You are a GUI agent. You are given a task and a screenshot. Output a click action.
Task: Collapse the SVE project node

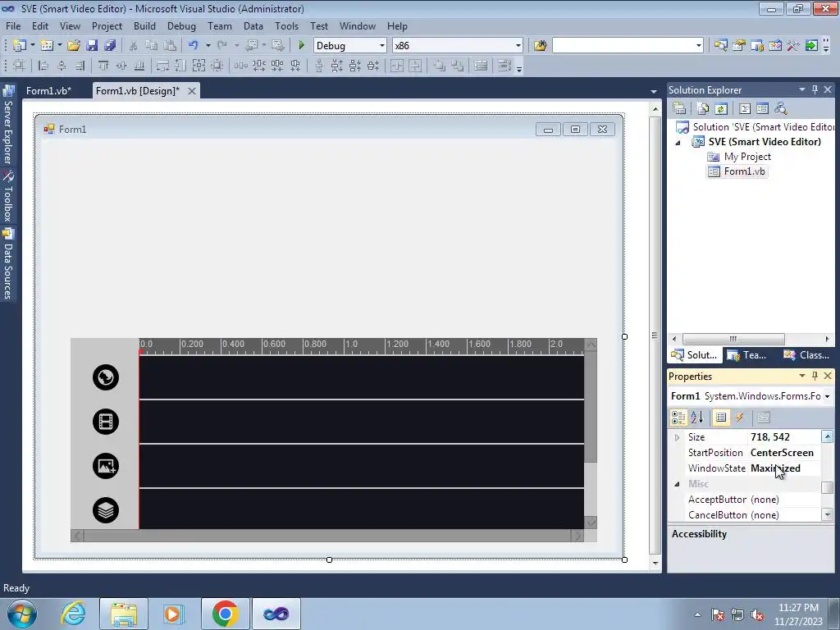pyautogui.click(x=678, y=143)
